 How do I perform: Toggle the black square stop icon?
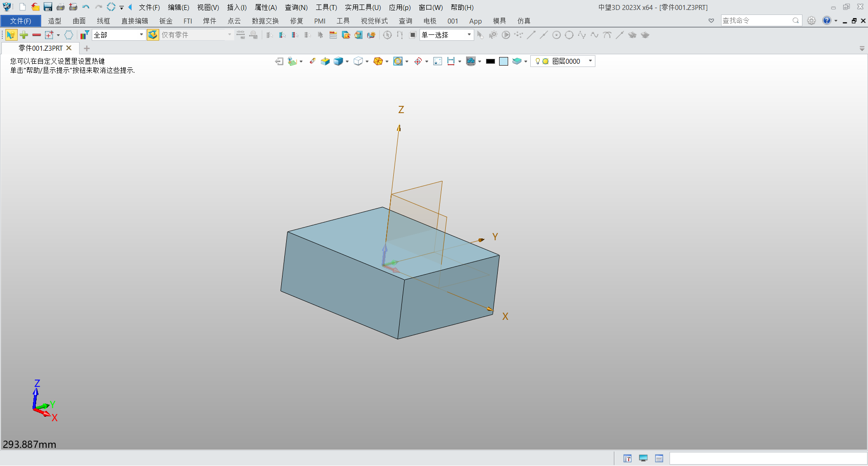click(413, 35)
